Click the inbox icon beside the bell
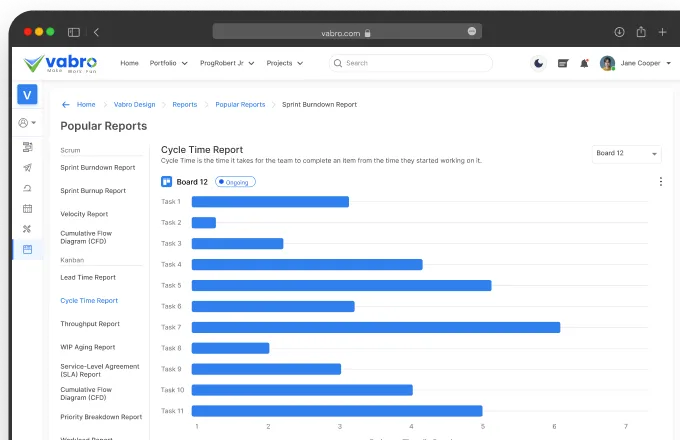Screen dimensions: 680x440 click(562, 63)
